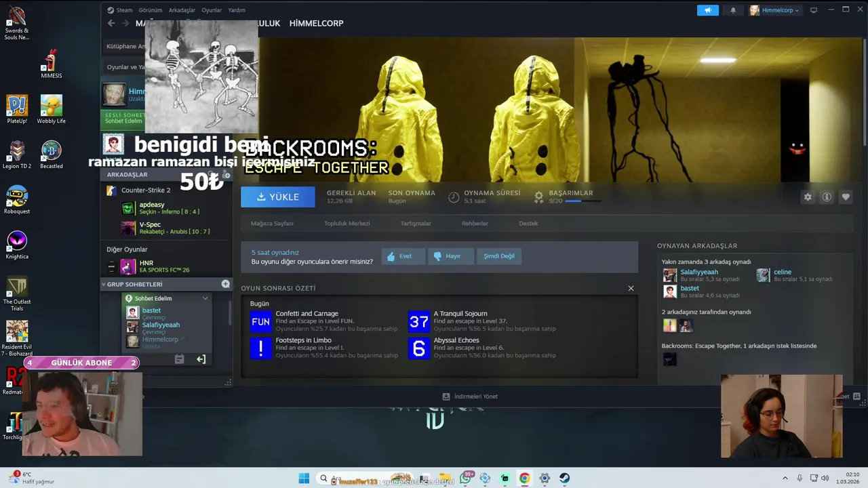
Task: Open A Tranquil Sojourn achievement
Action: pyautogui.click(x=482, y=321)
